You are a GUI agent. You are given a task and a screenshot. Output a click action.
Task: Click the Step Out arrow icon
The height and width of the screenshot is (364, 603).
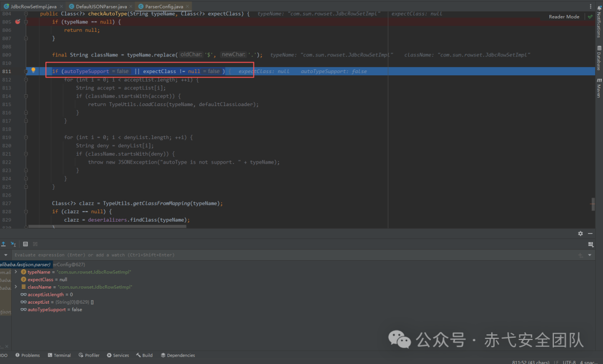pos(3,244)
